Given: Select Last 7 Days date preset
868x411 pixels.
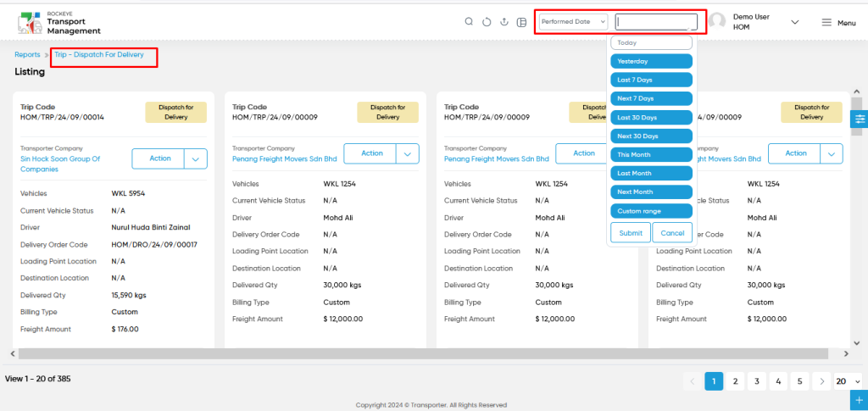Looking at the screenshot, I should coord(651,80).
